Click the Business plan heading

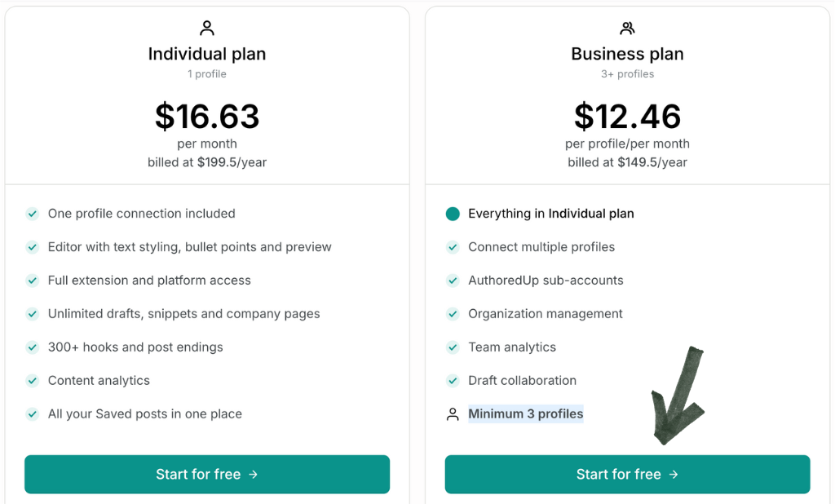tap(627, 54)
